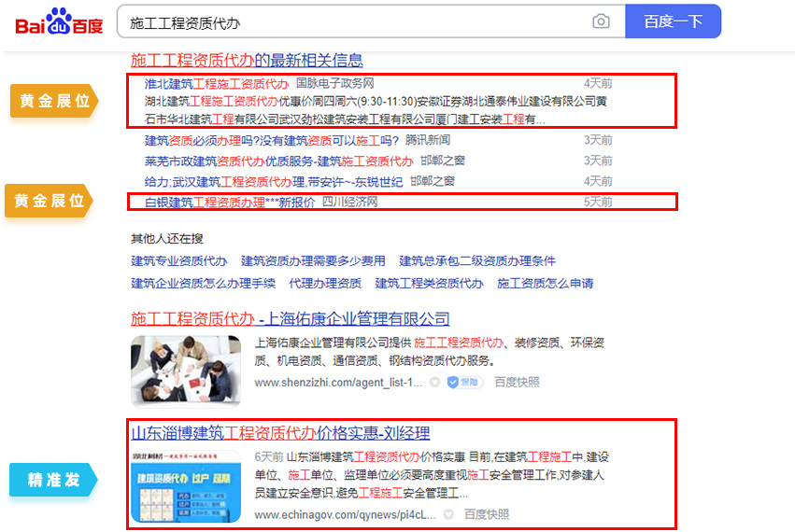This screenshot has height=532, width=795.
Task: Click the 建筑资质代办 blue thumbnail
Action: click(186, 486)
